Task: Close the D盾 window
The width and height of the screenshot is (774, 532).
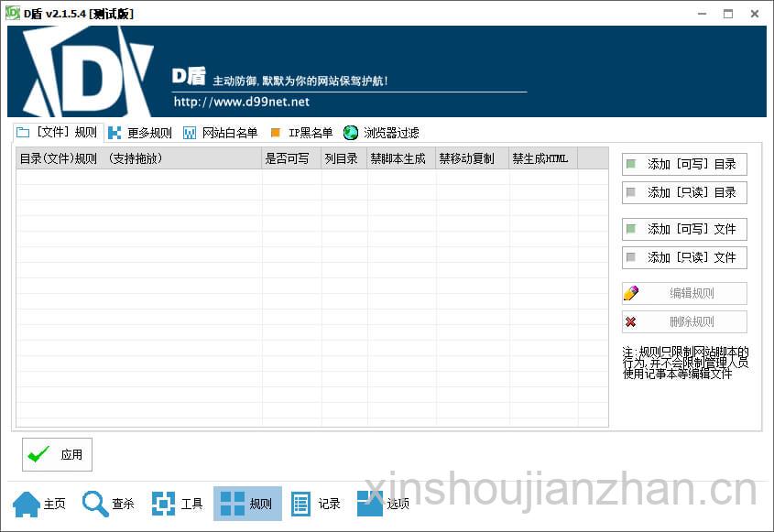Action: (755, 14)
